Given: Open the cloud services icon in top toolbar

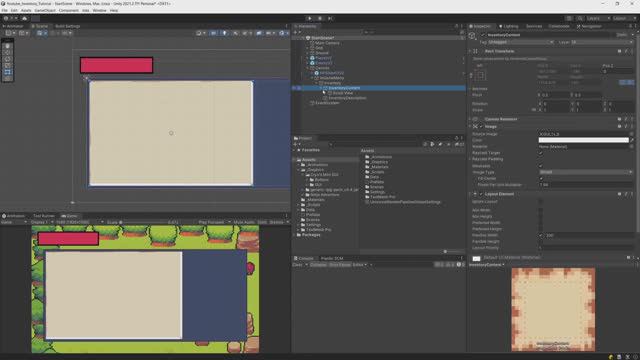Looking at the screenshot, I should pyautogui.click(x=24, y=18).
